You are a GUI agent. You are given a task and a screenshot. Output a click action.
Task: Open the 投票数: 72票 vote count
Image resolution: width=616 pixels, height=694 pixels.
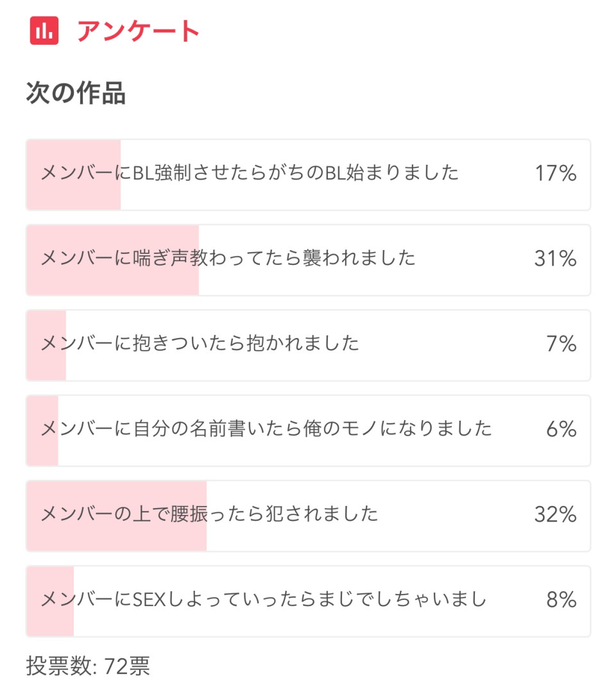[x=88, y=666]
